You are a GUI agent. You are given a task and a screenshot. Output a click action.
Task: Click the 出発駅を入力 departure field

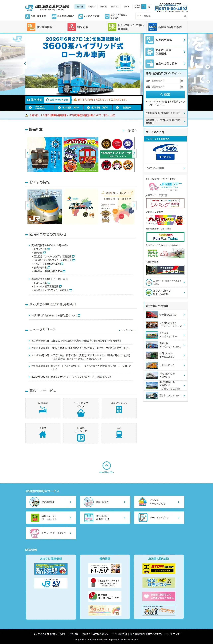click(165, 81)
